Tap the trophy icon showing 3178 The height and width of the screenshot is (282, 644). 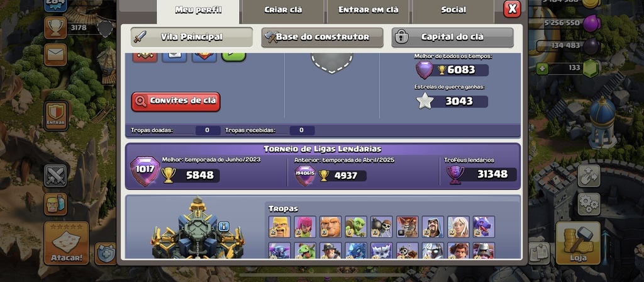55,28
